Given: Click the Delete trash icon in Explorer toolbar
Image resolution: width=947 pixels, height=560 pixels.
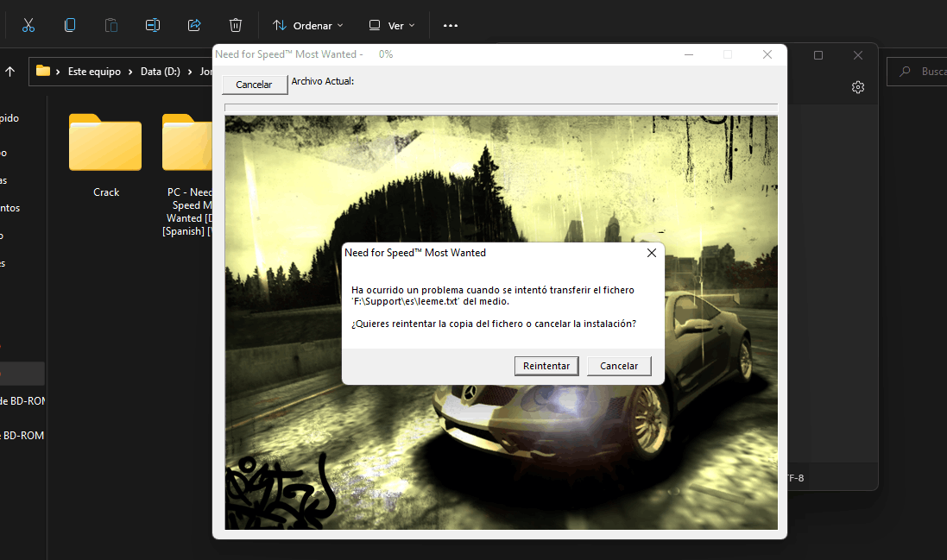Looking at the screenshot, I should click(236, 25).
